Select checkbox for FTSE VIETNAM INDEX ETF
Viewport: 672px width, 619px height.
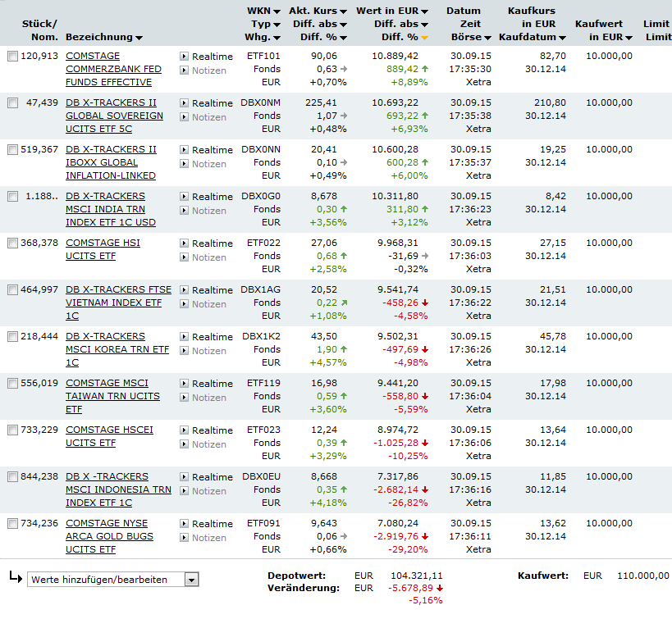point(13,289)
